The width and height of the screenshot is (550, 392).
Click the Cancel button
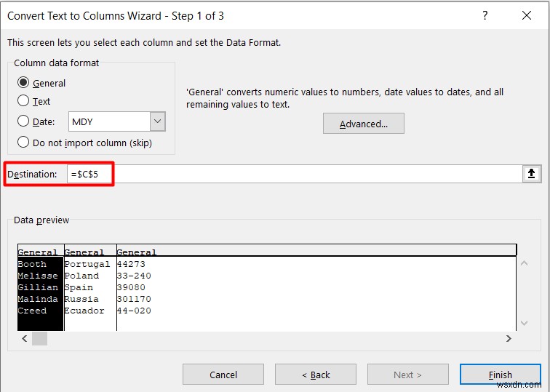[x=223, y=375]
